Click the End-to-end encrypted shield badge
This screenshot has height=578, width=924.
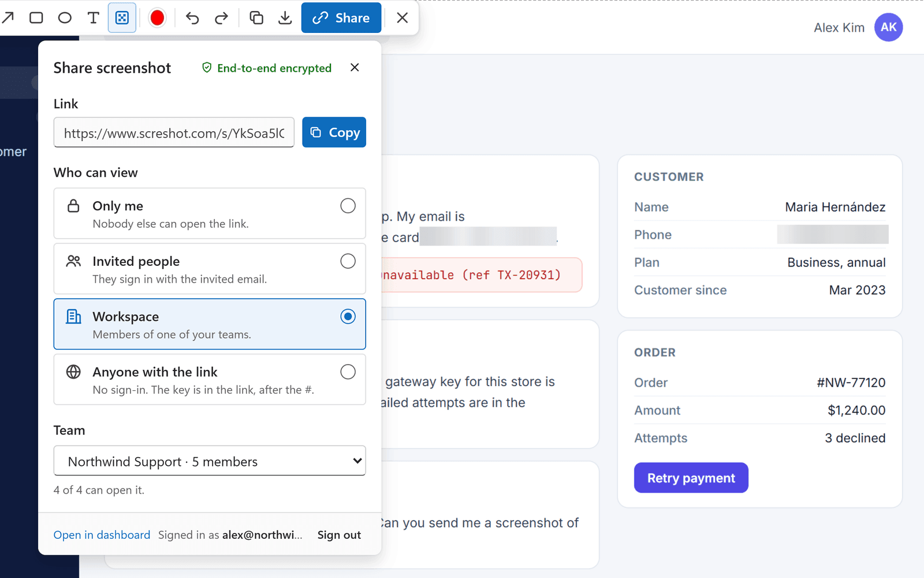tap(266, 68)
